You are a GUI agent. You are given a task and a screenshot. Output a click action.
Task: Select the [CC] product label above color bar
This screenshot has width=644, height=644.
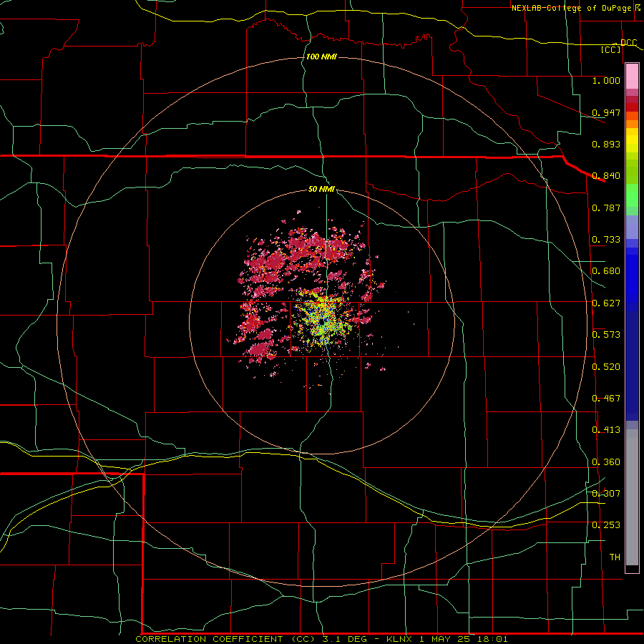(x=611, y=49)
